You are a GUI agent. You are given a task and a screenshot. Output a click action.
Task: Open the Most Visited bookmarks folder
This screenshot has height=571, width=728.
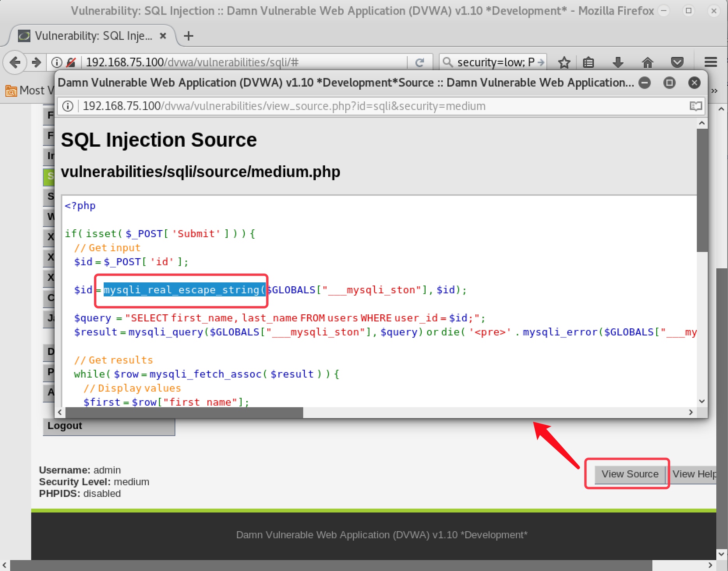tap(30, 90)
